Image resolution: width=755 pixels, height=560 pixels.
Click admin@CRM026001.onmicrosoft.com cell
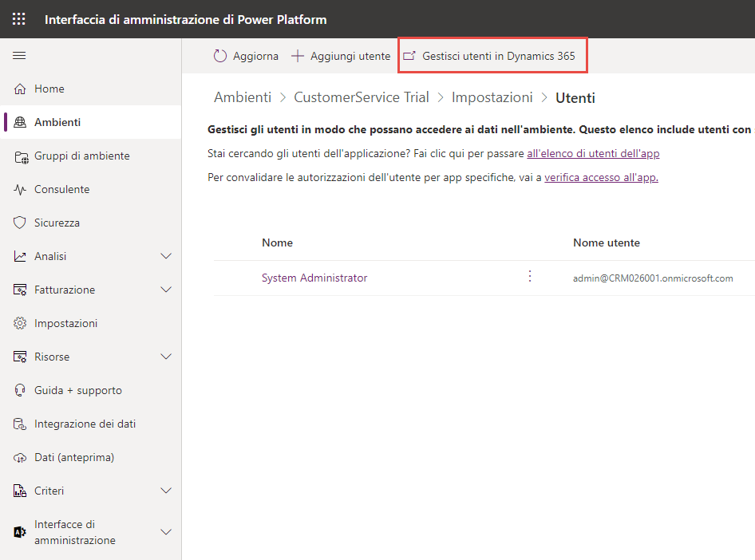click(x=653, y=278)
